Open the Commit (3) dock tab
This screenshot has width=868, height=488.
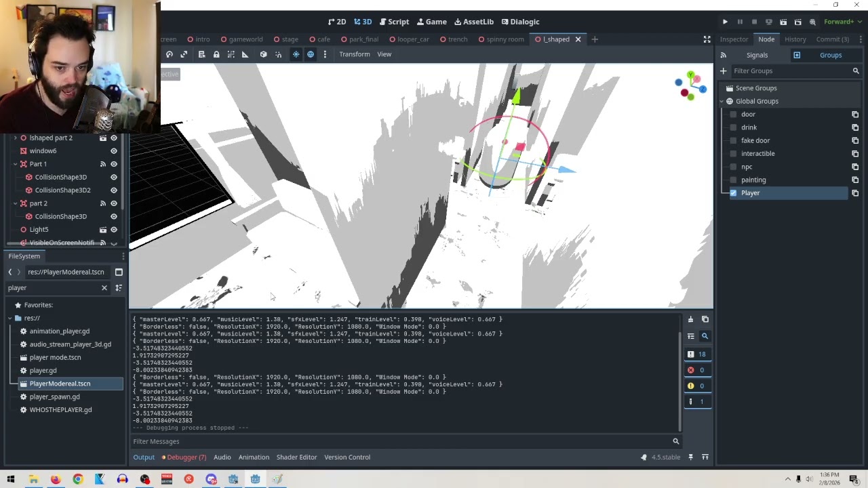pos(833,39)
